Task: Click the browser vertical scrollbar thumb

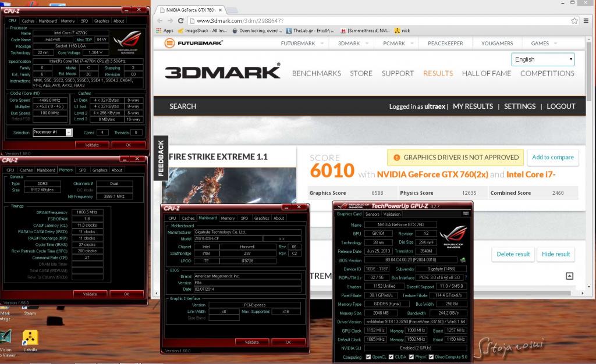Action: [x=589, y=72]
